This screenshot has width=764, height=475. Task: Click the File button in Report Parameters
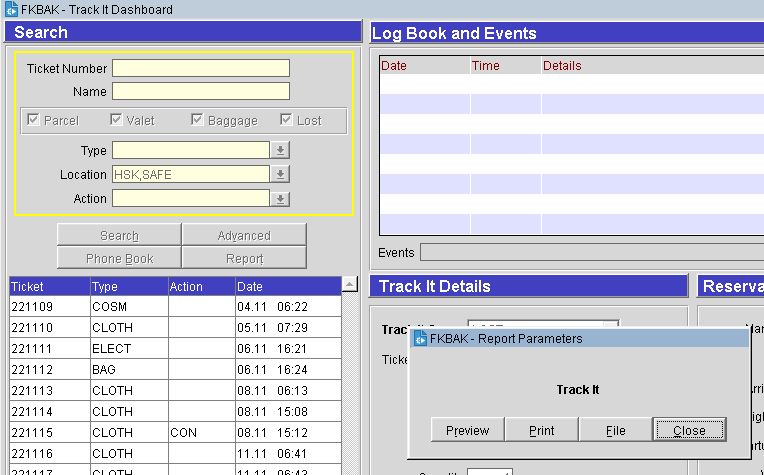click(x=616, y=430)
